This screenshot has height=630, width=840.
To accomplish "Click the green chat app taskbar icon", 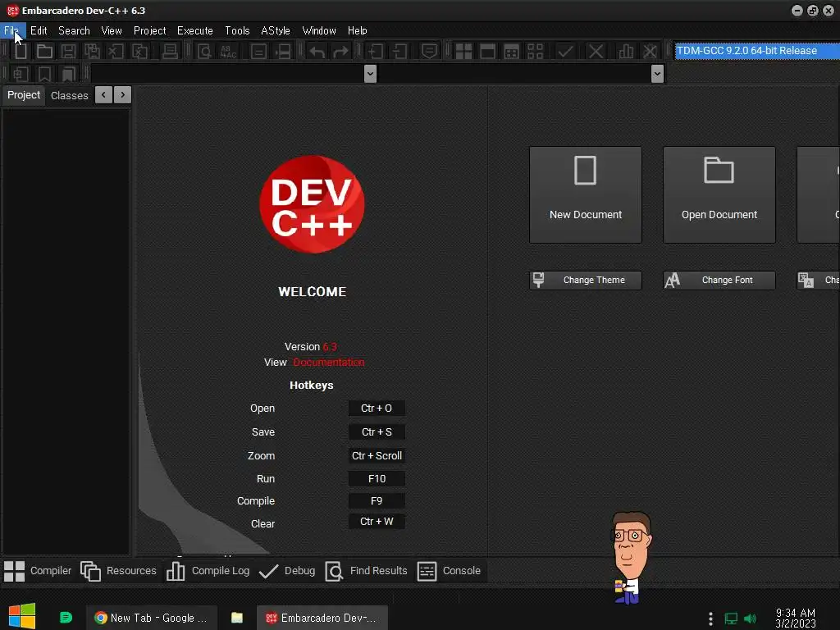I will (66, 618).
